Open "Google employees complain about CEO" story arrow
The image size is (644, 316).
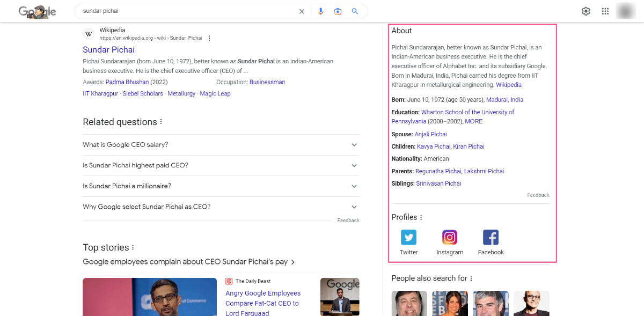pos(292,262)
